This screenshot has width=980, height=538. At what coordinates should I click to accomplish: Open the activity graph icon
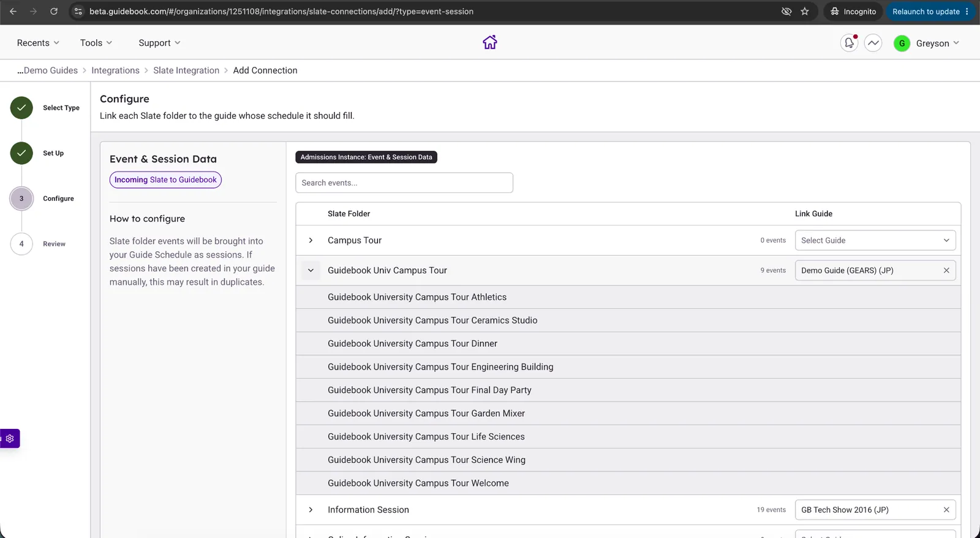pos(873,43)
